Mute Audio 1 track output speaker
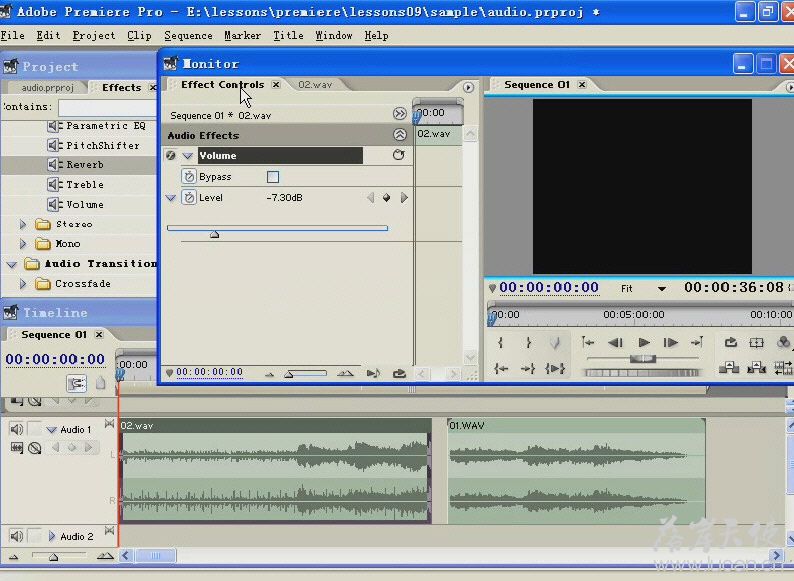Screen dimensions: 794x581 tap(16, 430)
